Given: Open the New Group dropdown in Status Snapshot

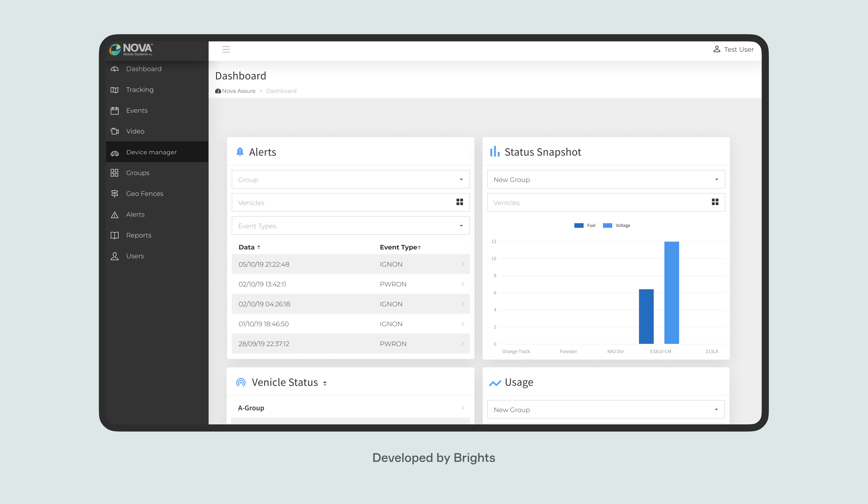Looking at the screenshot, I should [716, 179].
